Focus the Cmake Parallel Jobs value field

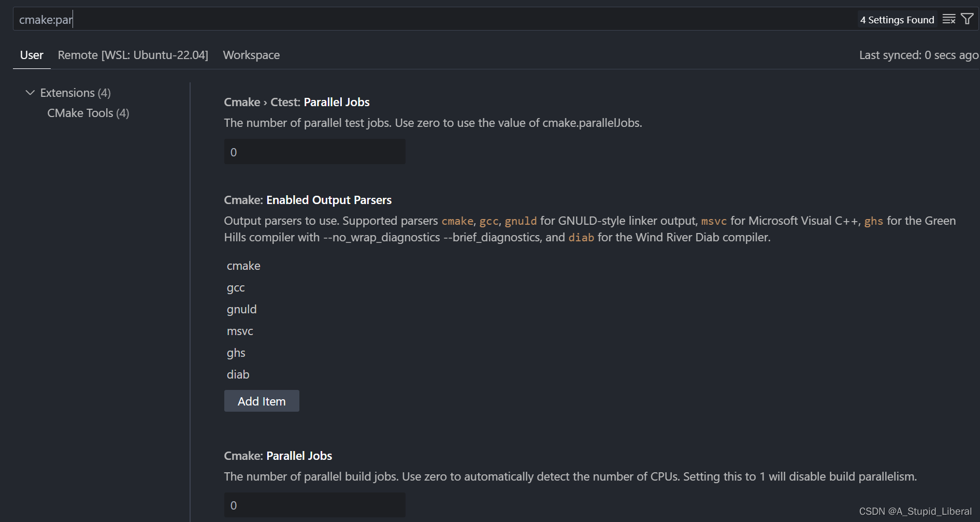click(314, 505)
